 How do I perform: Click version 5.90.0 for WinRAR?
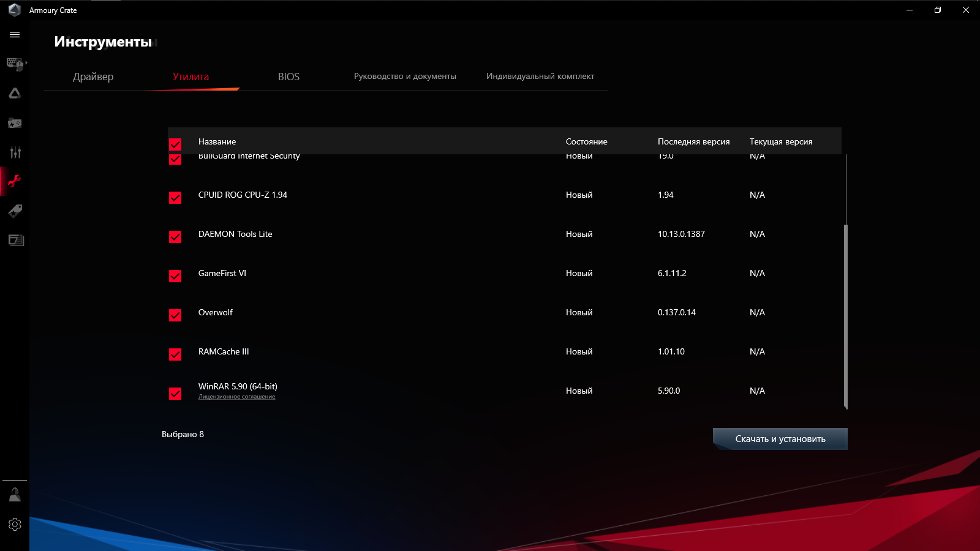tap(669, 391)
